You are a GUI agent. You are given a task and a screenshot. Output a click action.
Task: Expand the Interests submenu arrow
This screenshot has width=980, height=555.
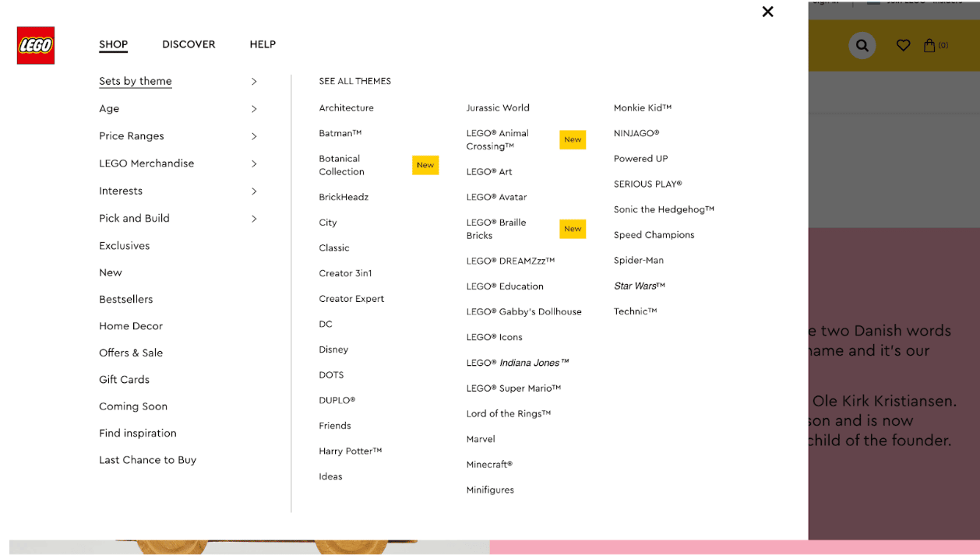(x=254, y=191)
